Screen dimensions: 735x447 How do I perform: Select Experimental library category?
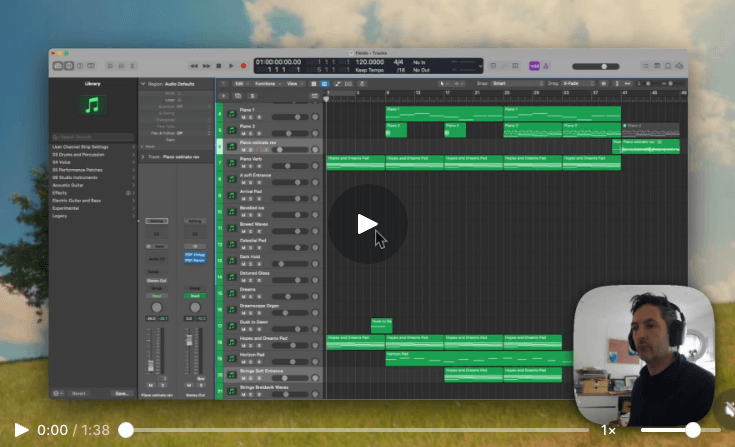coord(66,209)
